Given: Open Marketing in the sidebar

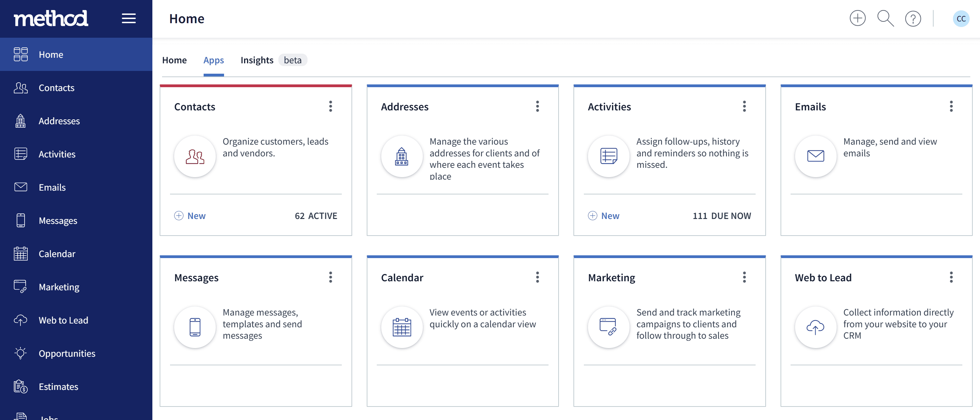Looking at the screenshot, I should click(x=76, y=287).
